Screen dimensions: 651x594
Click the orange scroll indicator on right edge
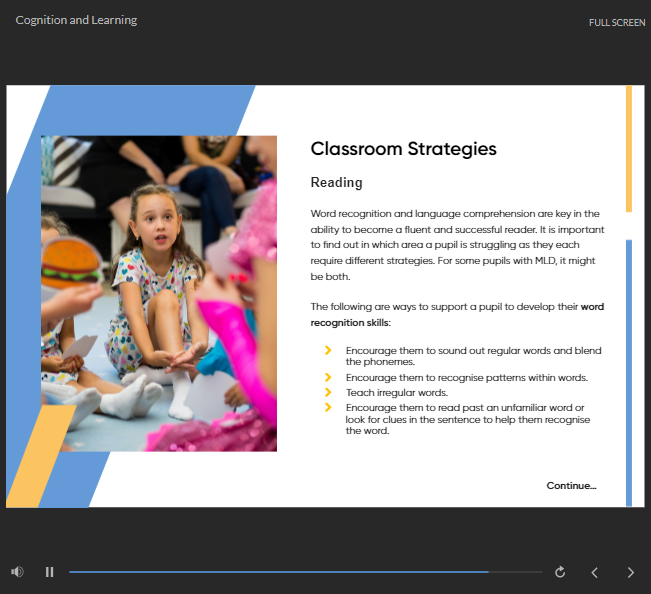click(628, 148)
